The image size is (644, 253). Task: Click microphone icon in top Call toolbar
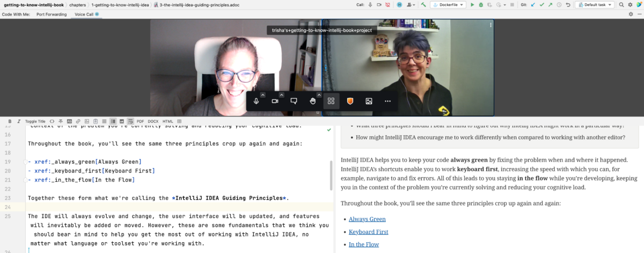pyautogui.click(x=370, y=5)
